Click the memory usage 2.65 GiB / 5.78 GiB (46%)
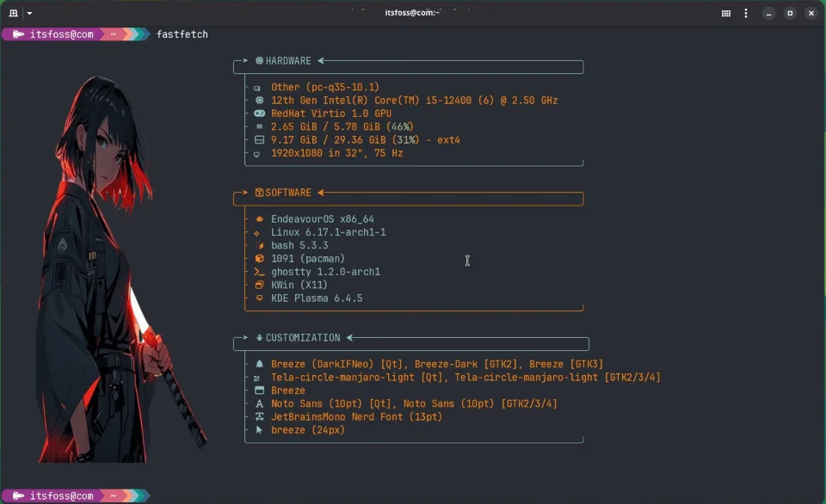Viewport: 826px width, 504px height. (342, 126)
